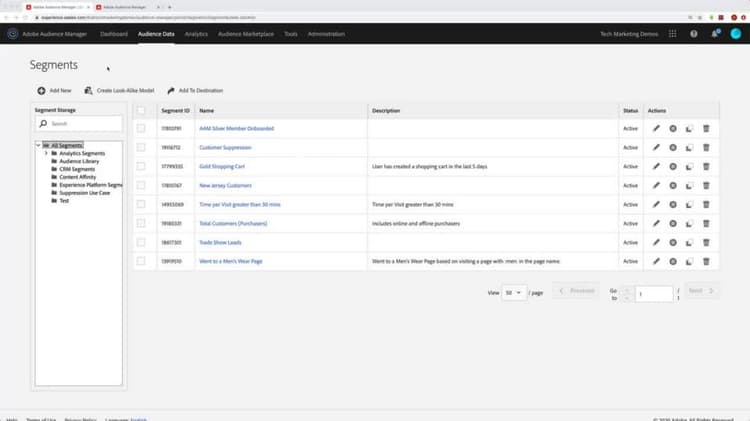Expand the Analytics Segments folder arrow
Image resolution: width=750 pixels, height=421 pixels.
click(46, 153)
